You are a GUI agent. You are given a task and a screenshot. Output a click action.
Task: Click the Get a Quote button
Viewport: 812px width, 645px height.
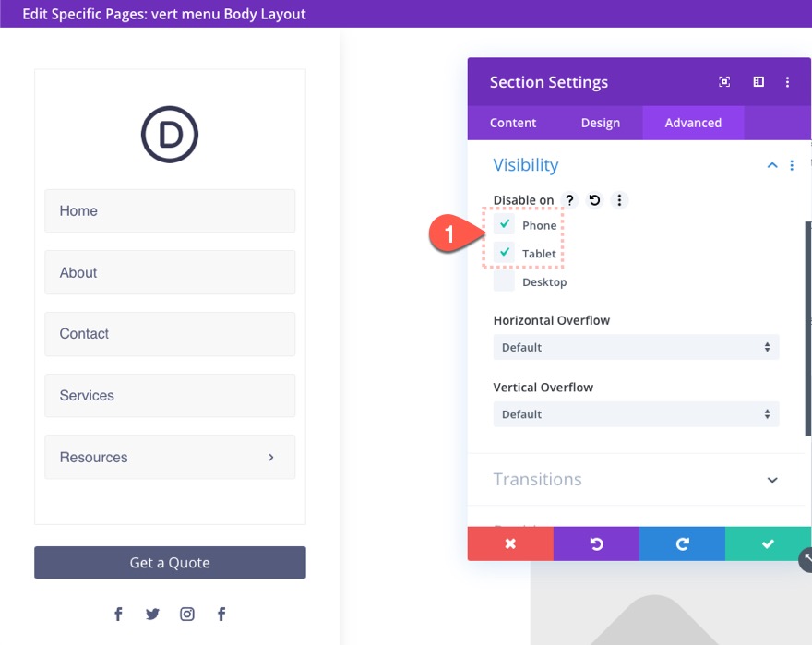(170, 562)
